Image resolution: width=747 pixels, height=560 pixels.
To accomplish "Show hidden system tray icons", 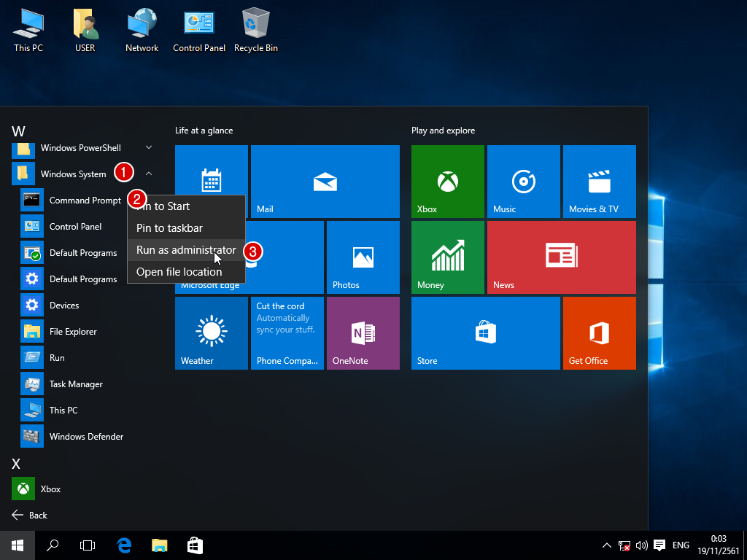I will pos(606,545).
